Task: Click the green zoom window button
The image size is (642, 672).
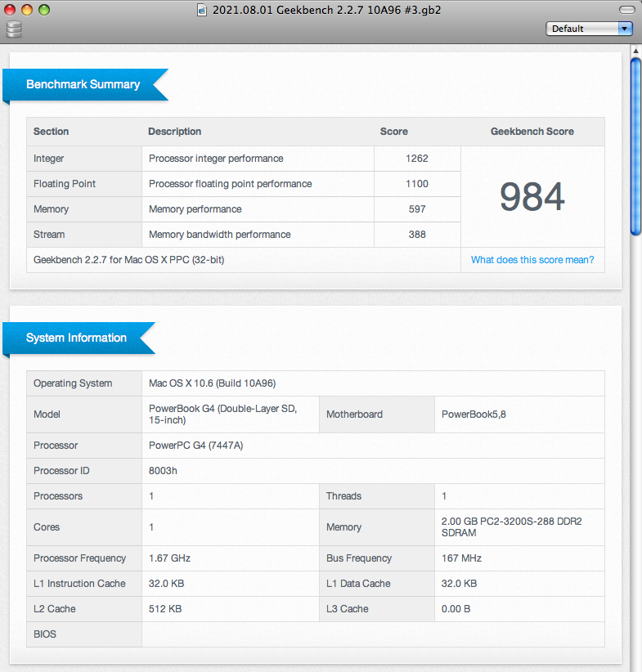Action: click(44, 10)
